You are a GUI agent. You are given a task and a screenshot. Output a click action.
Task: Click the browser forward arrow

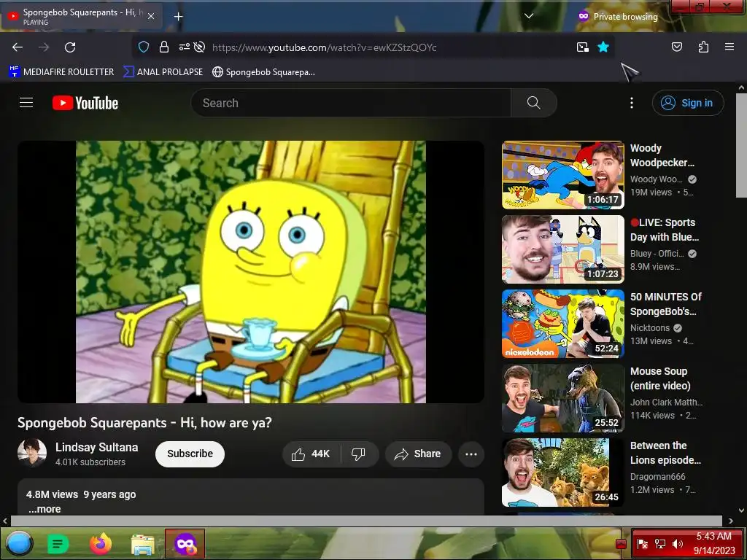pyautogui.click(x=44, y=47)
